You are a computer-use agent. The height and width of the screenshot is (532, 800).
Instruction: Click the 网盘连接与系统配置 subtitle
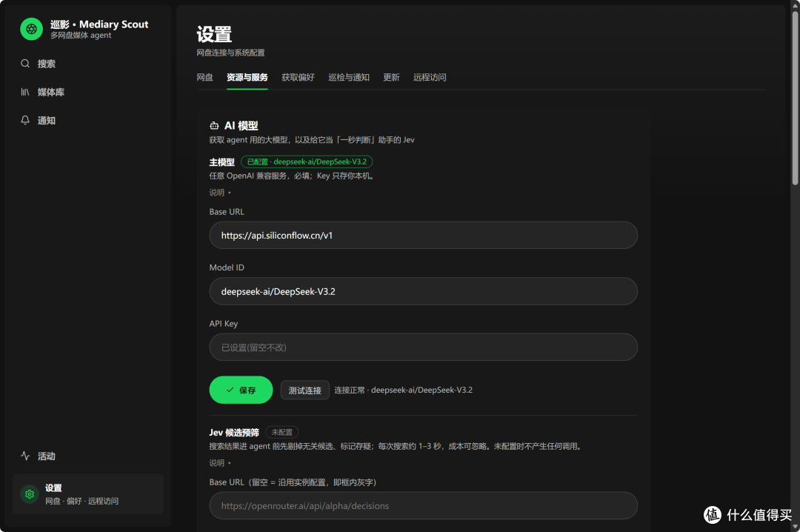click(x=230, y=53)
